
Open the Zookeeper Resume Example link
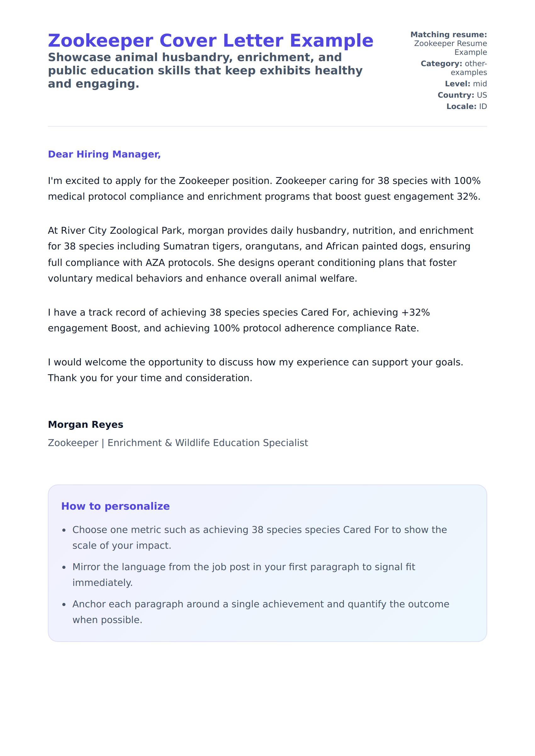(450, 48)
